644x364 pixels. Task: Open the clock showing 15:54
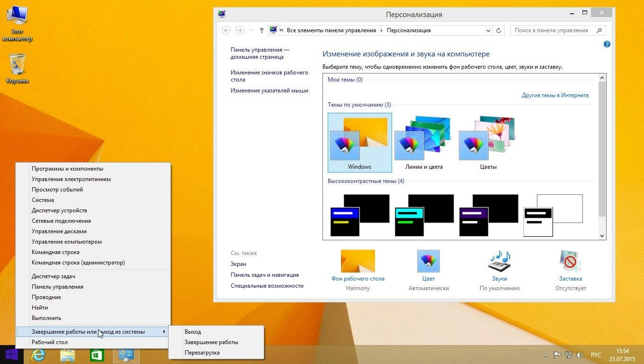(x=622, y=355)
